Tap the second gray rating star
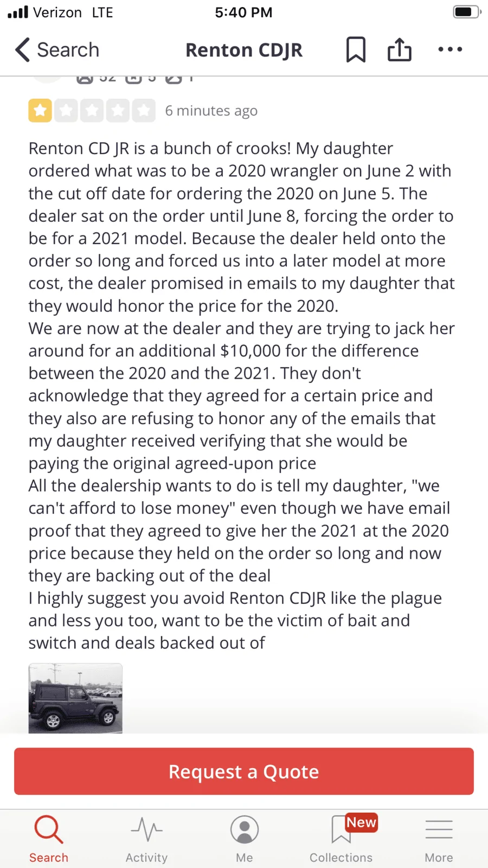The height and width of the screenshot is (868, 488). 66,111
